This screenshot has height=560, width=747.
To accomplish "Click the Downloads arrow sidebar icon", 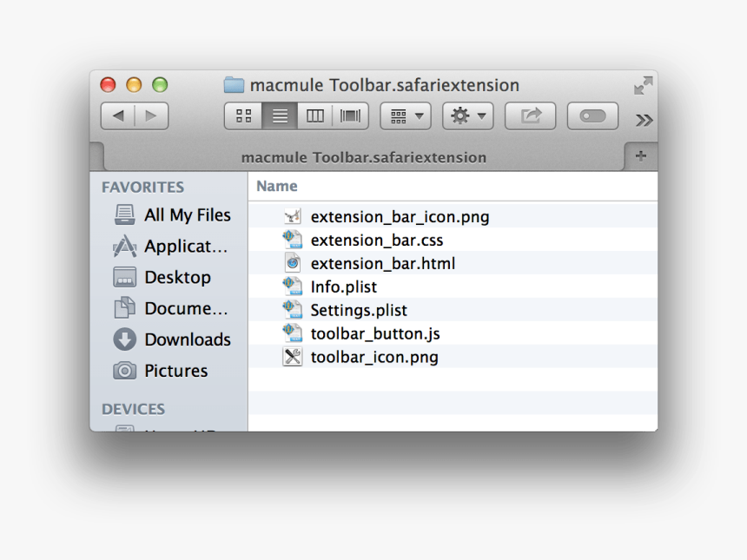I will tap(124, 339).
